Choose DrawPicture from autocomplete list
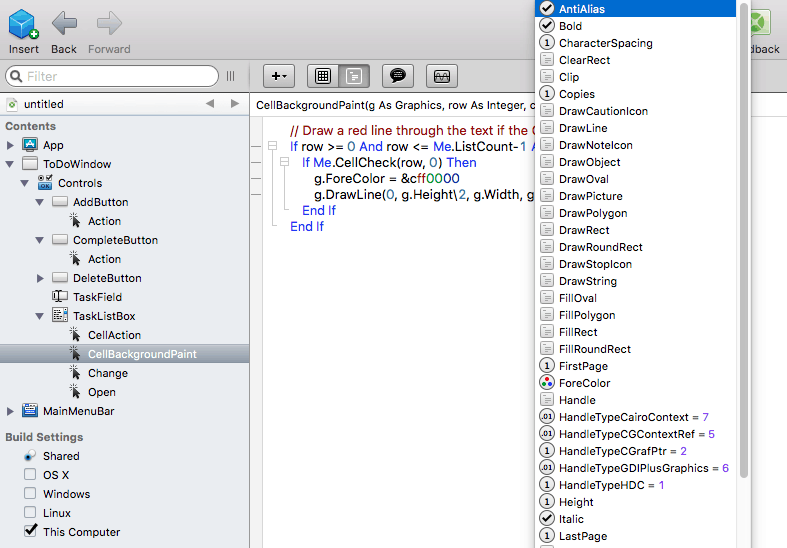787x548 pixels. click(x=635, y=196)
